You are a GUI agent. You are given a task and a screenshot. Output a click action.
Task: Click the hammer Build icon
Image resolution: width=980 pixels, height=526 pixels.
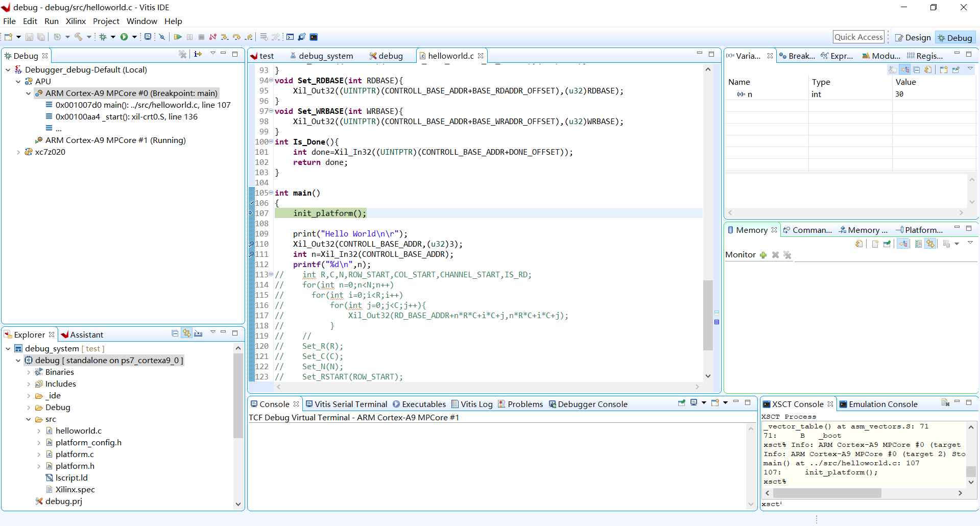pyautogui.click(x=79, y=37)
